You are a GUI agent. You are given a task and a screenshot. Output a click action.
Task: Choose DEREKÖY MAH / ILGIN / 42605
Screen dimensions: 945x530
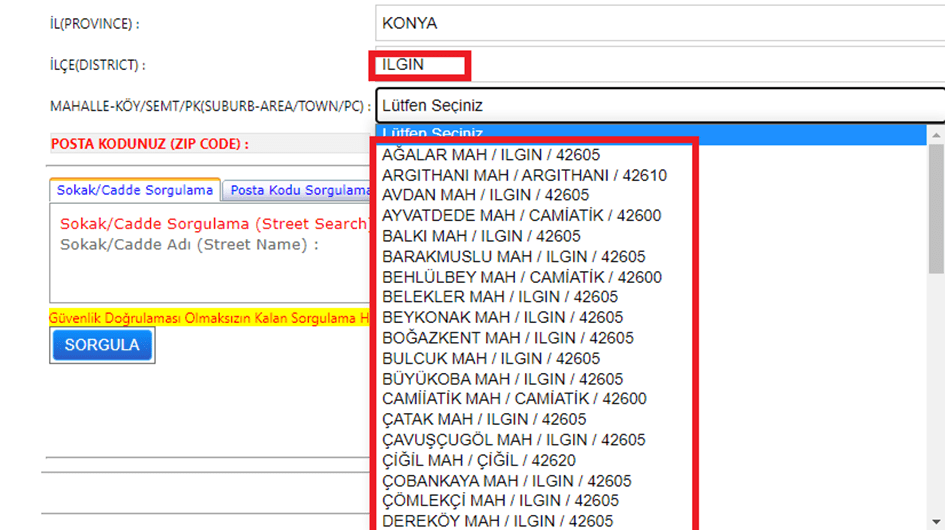pyautogui.click(x=497, y=521)
